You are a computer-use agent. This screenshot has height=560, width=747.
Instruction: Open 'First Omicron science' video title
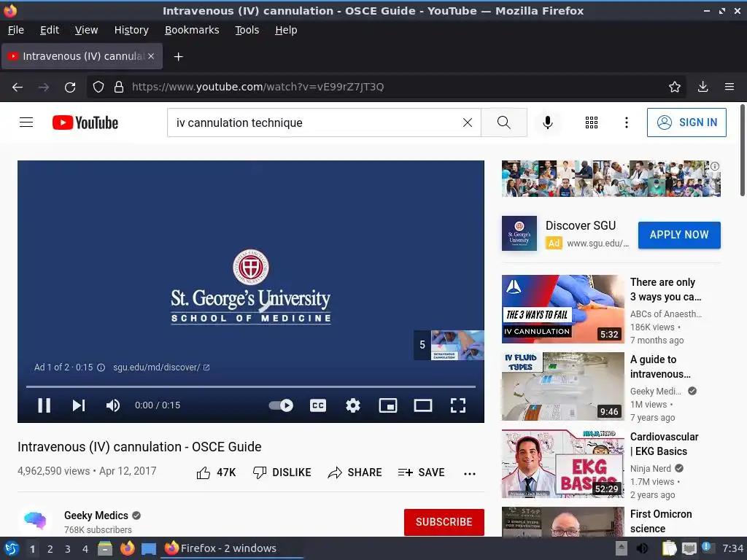(x=661, y=521)
